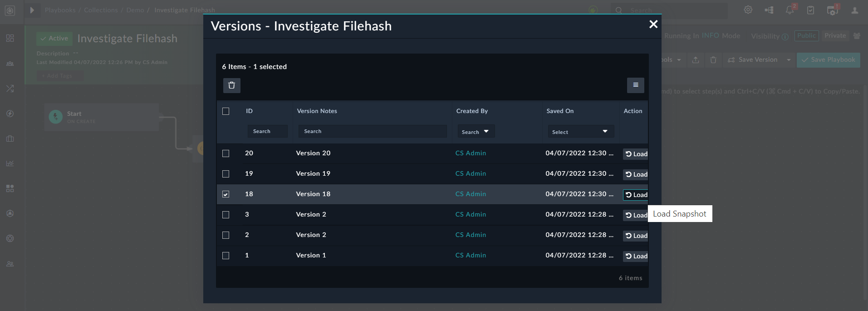Open the dashboard icon in sidebar
Viewport: 868px width, 311px height.
tap(10, 38)
